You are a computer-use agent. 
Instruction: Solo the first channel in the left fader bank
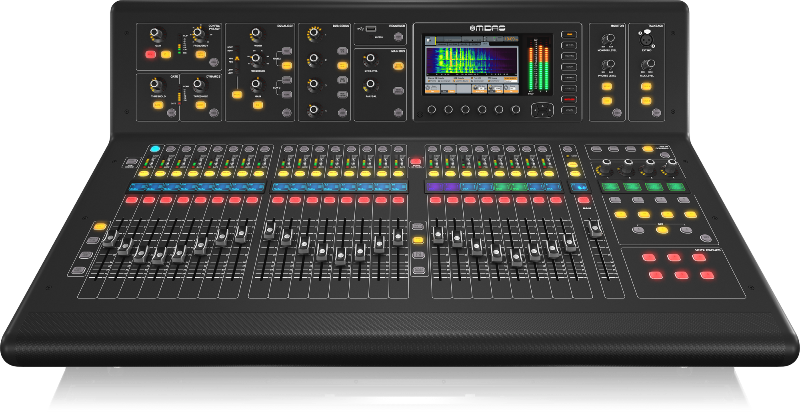click(x=144, y=174)
